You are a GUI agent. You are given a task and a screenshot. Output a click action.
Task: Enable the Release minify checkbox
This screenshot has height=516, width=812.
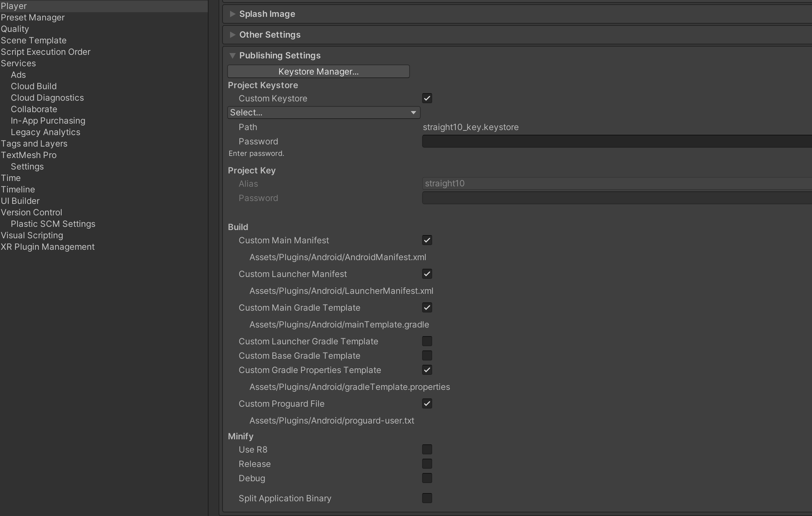coord(427,464)
